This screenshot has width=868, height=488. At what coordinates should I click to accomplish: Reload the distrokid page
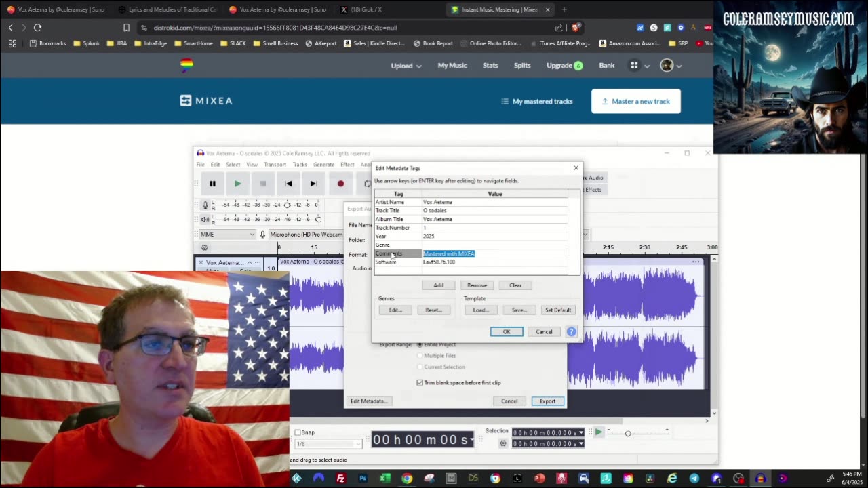point(37,28)
